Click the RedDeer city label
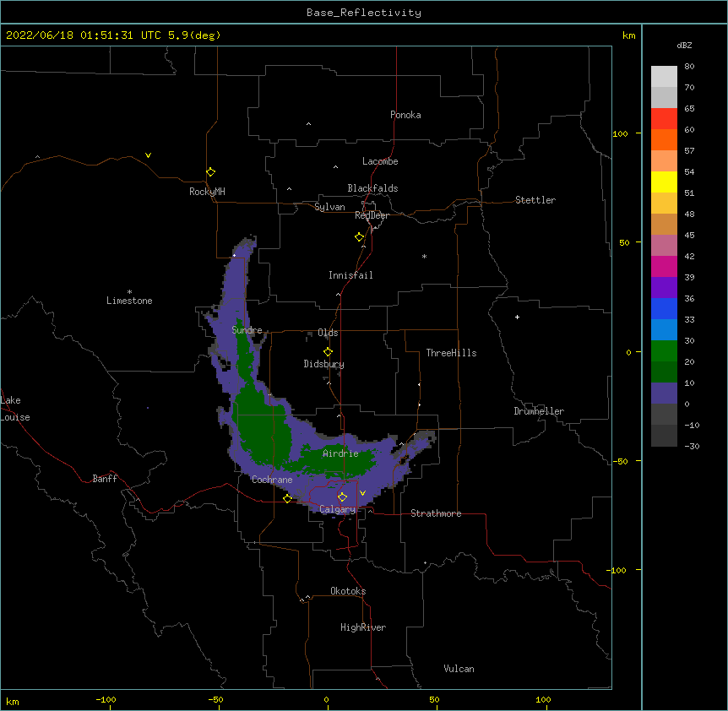The width and height of the screenshot is (728, 711). point(372,215)
